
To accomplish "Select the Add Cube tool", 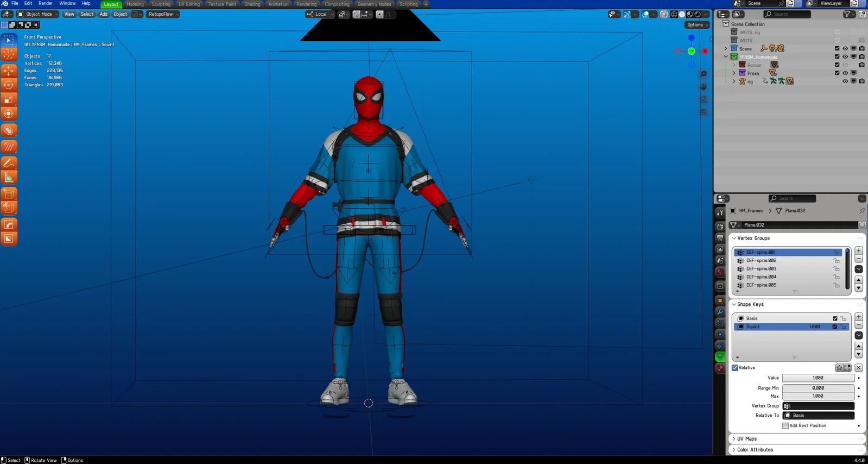I will tap(9, 194).
